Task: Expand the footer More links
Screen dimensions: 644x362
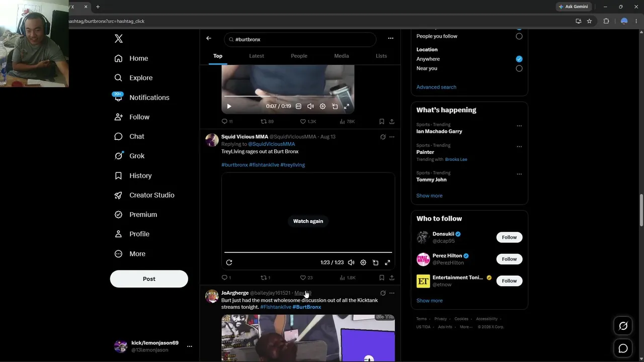Action: [x=466, y=327]
